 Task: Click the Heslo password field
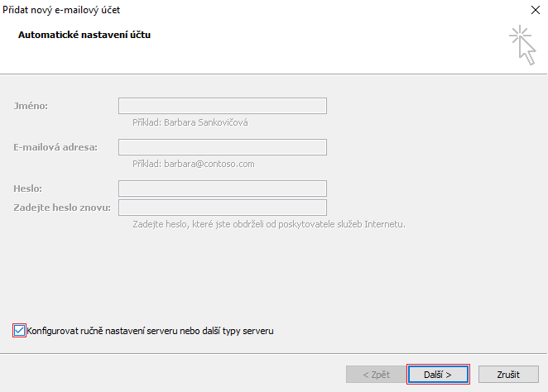pos(222,189)
